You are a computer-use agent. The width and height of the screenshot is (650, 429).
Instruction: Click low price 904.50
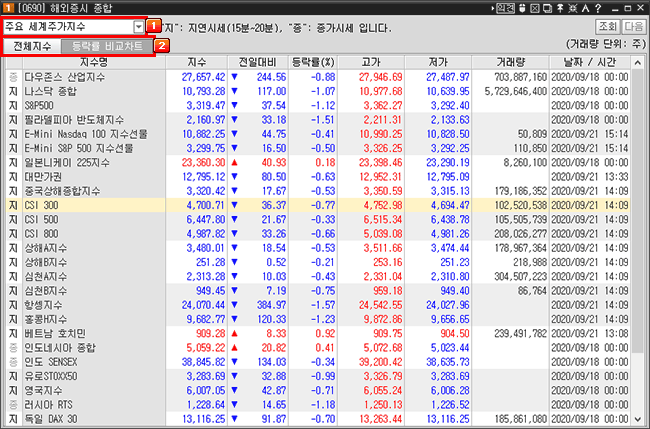[455, 334]
